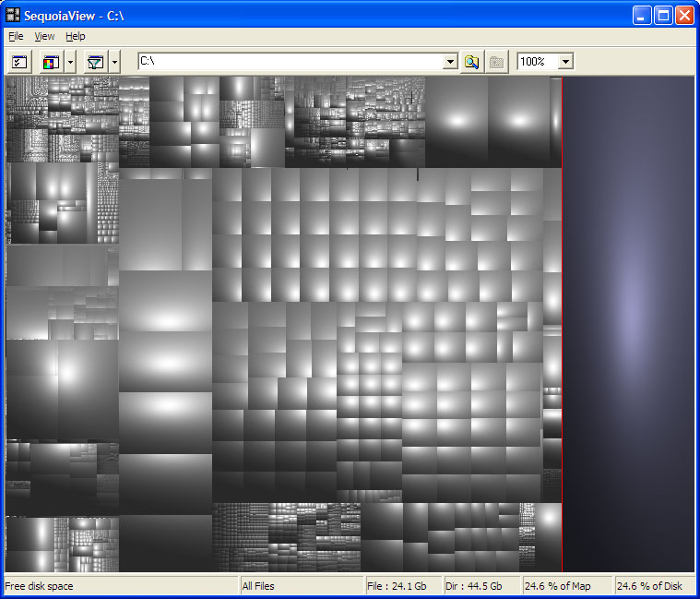700x599 pixels.
Task: Click 'Dir : 44.5 Gb' status entry
Action: tap(474, 586)
